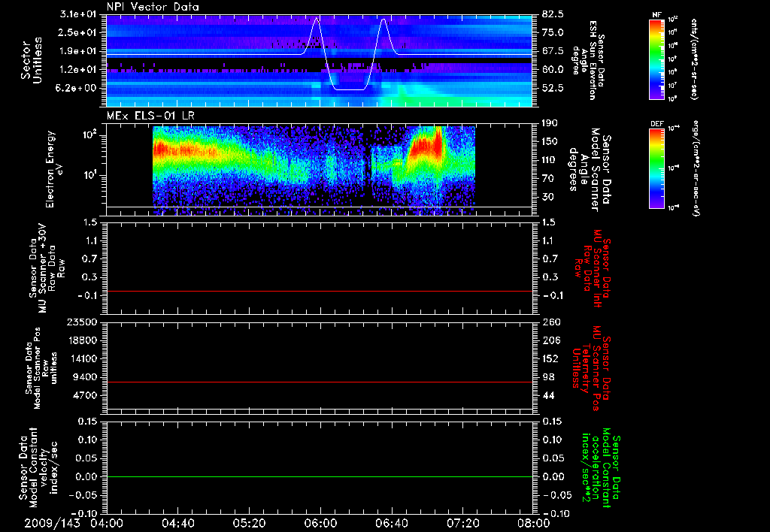Image resolution: width=770 pixels, height=532 pixels.
Task: Select the 'MEx ELS-01 LR' panel title
Action: tap(150, 116)
